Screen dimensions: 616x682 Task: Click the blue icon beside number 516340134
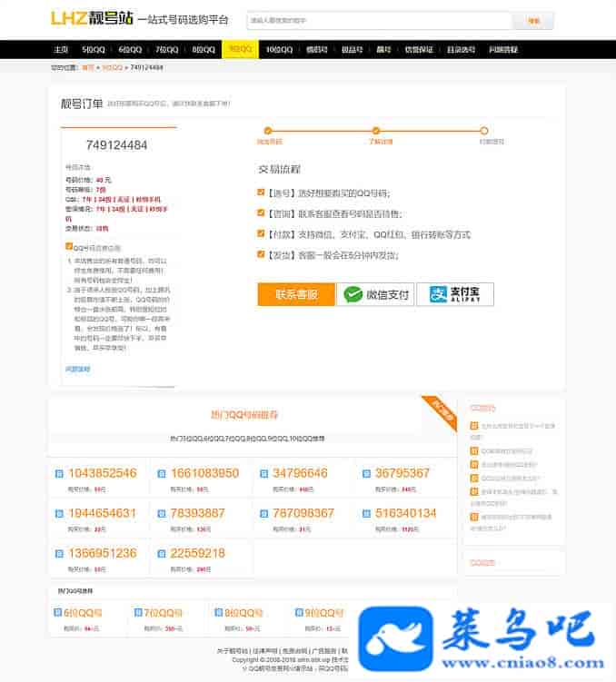pos(366,514)
